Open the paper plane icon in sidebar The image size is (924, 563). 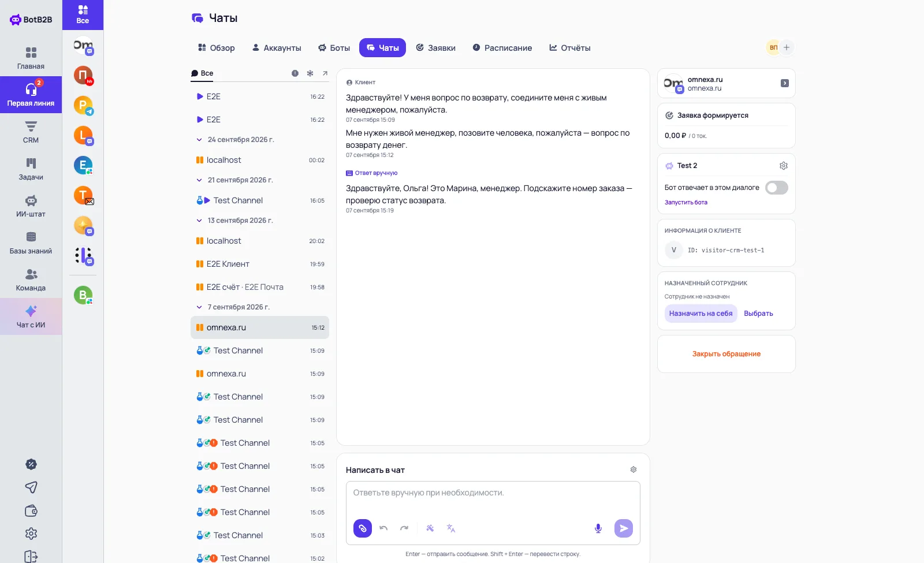coord(31,487)
